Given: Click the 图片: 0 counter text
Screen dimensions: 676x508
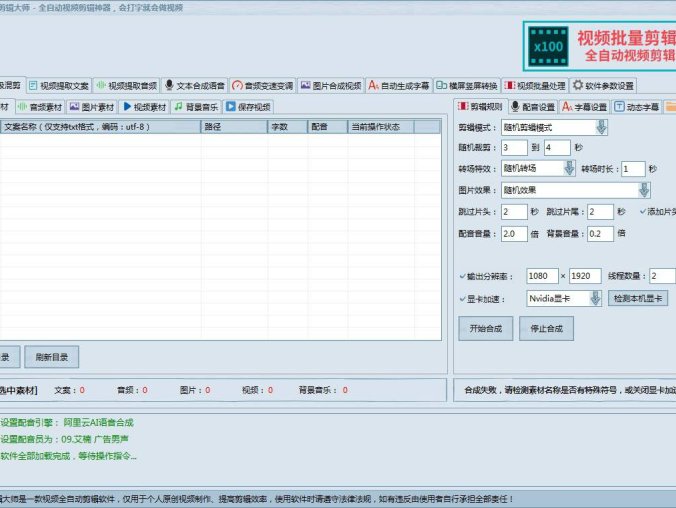Looking at the screenshot, I should point(195,390).
